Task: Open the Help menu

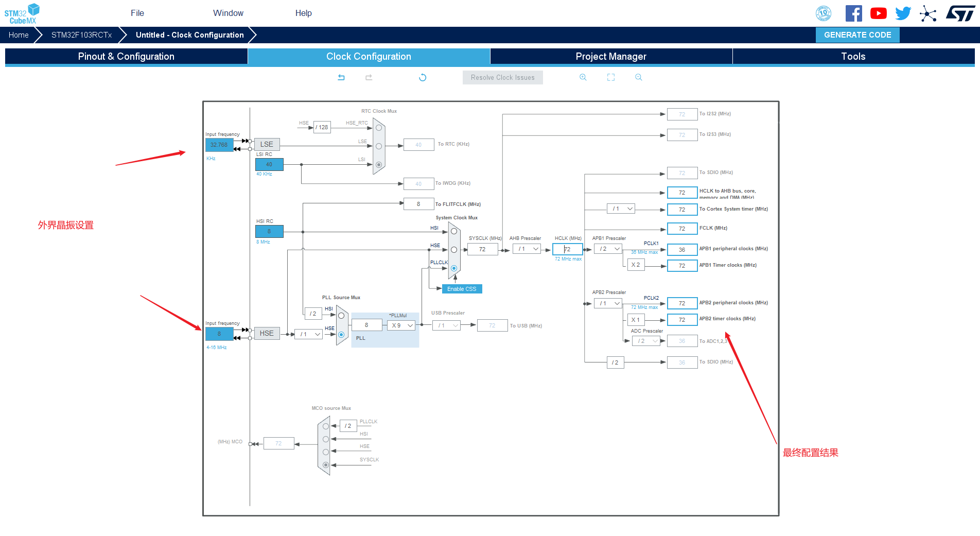Action: (x=304, y=13)
